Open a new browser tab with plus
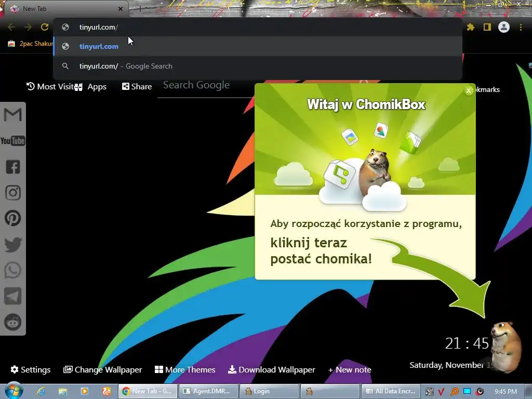The height and width of the screenshot is (399, 532). click(140, 9)
